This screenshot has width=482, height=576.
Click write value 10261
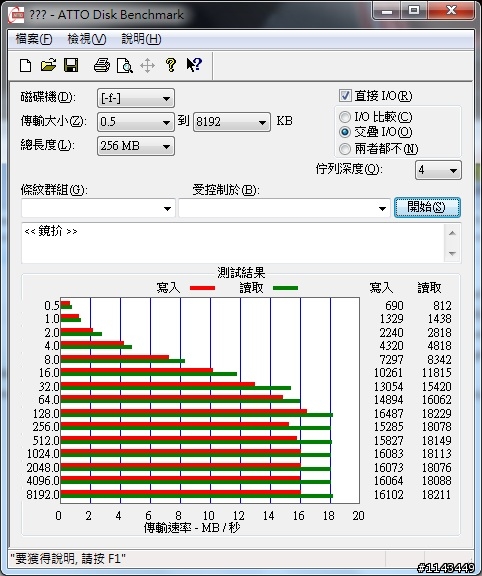pyautogui.click(x=388, y=373)
